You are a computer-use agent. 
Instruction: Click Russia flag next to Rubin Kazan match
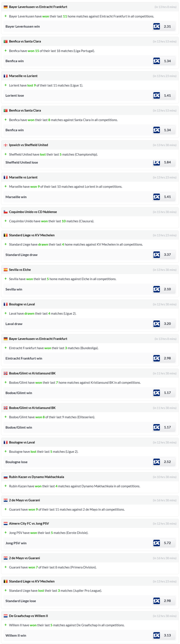5,477
